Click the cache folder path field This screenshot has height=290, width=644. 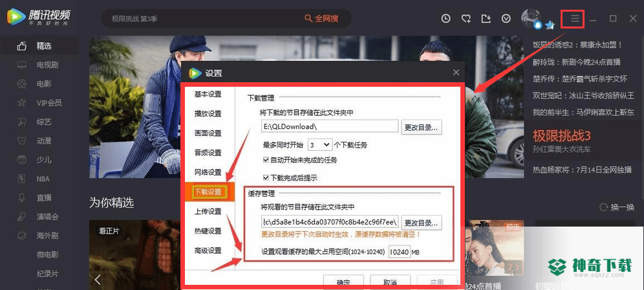pyautogui.click(x=330, y=222)
